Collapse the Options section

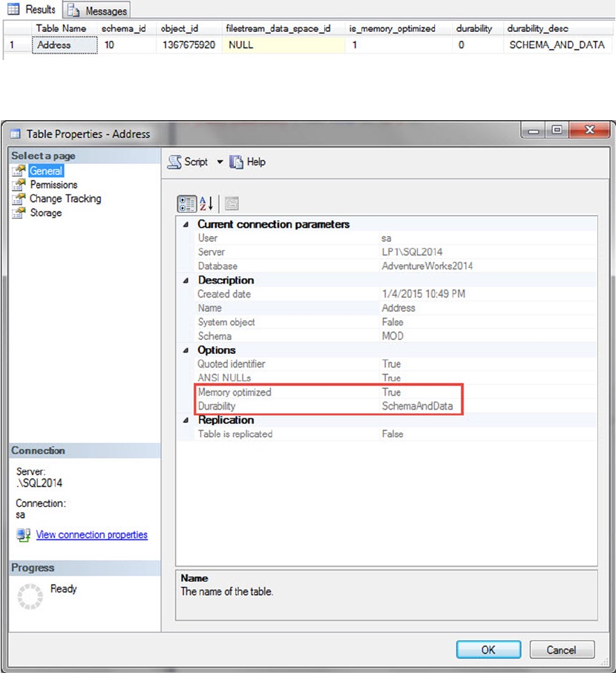(186, 350)
